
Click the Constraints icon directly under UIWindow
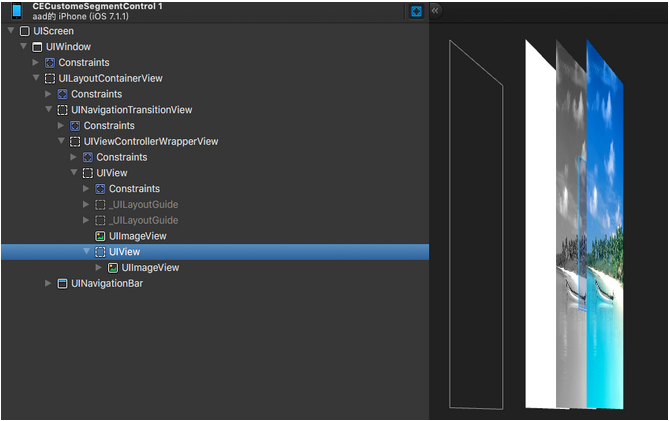(50, 63)
